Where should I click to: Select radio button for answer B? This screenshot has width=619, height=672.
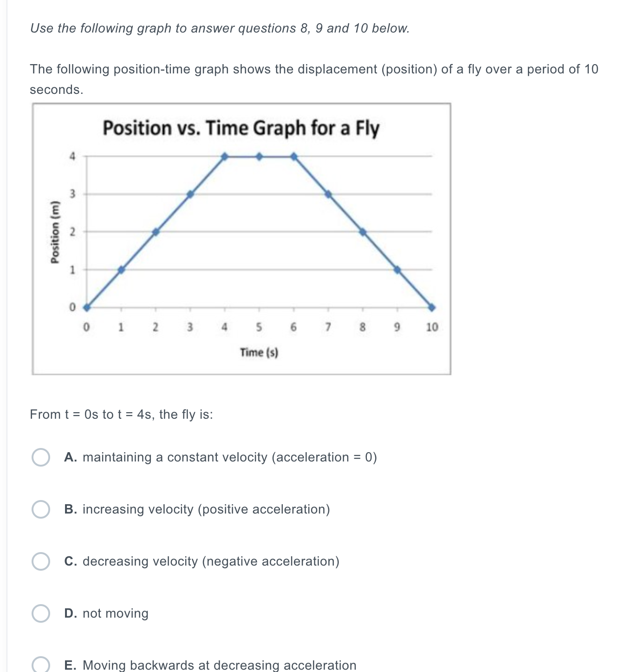pyautogui.click(x=41, y=510)
